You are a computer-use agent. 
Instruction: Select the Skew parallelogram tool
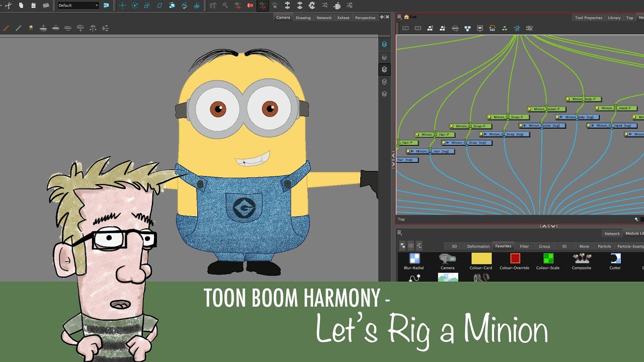(x=159, y=6)
